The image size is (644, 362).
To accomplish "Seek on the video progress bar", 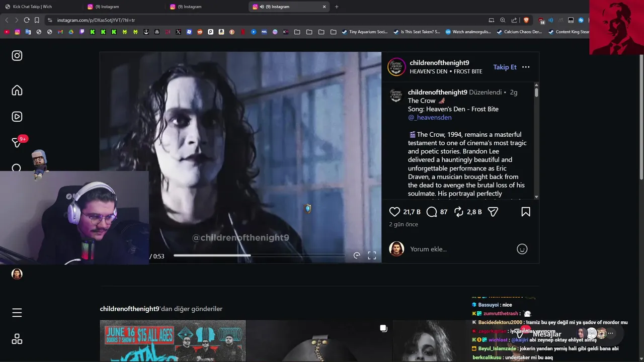I will click(x=259, y=255).
